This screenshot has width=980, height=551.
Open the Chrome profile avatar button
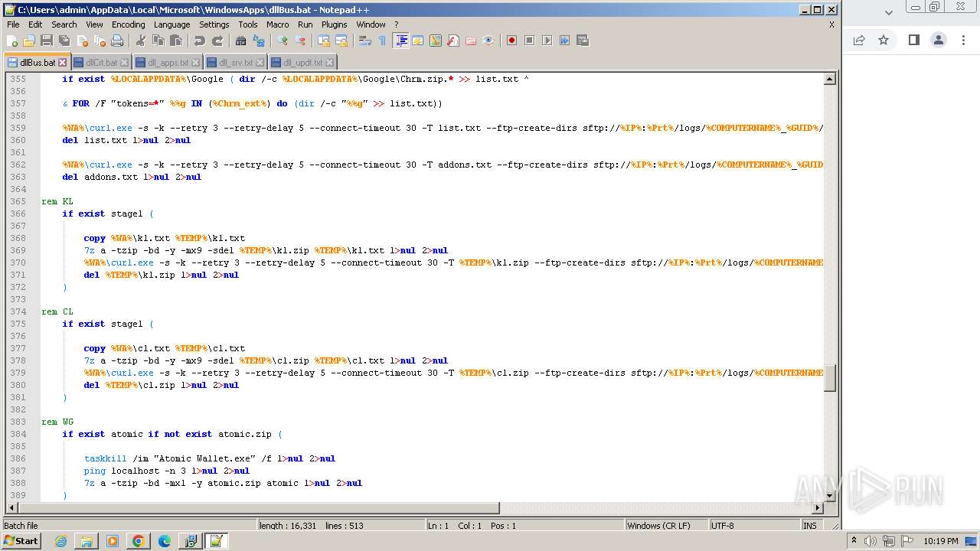click(x=939, y=40)
